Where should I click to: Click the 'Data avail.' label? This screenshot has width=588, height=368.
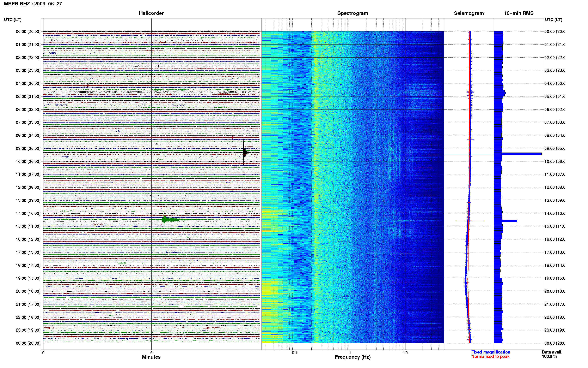[x=552, y=352]
